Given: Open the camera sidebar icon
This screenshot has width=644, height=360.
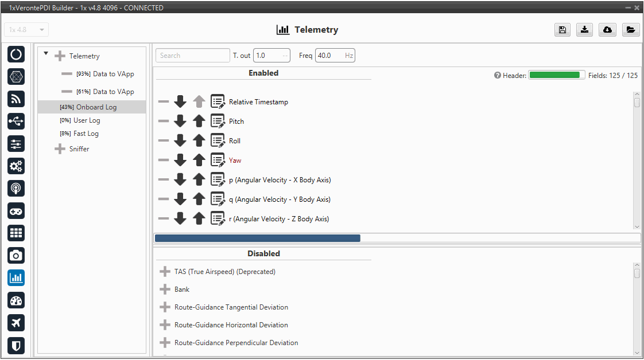Looking at the screenshot, I should point(16,256).
